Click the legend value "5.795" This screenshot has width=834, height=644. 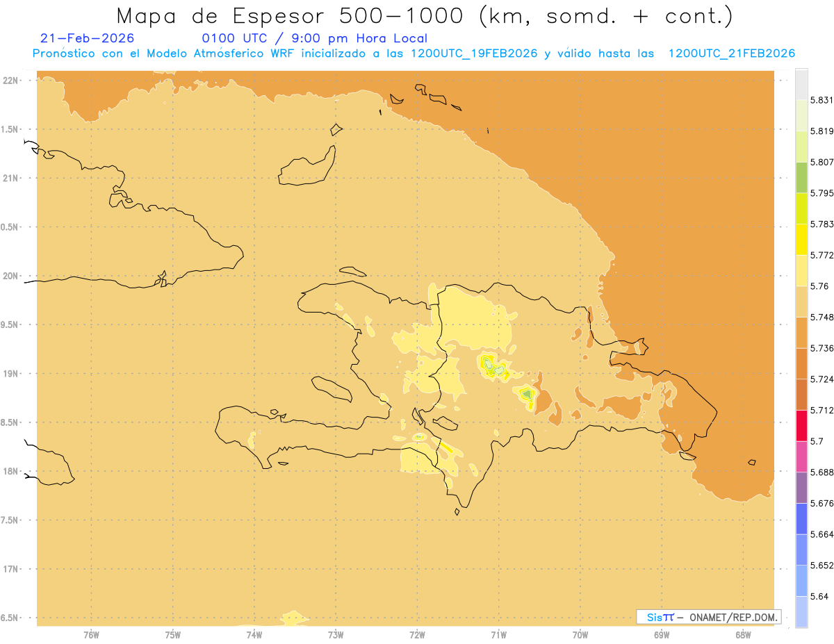(821, 193)
